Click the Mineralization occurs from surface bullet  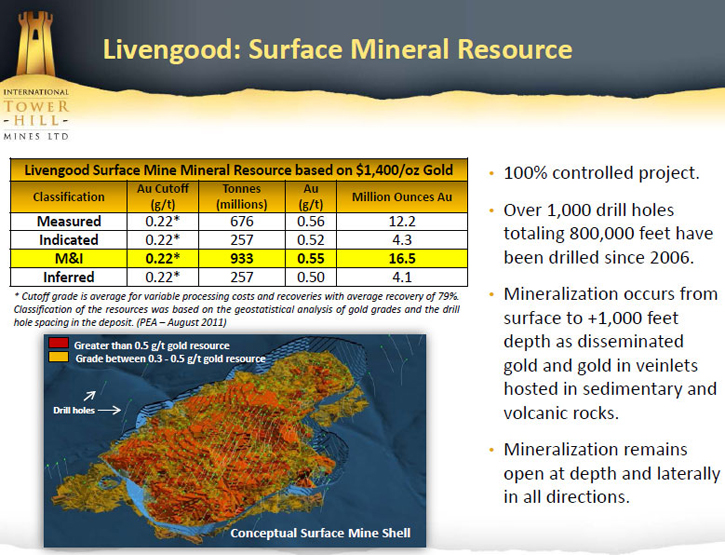click(x=610, y=353)
